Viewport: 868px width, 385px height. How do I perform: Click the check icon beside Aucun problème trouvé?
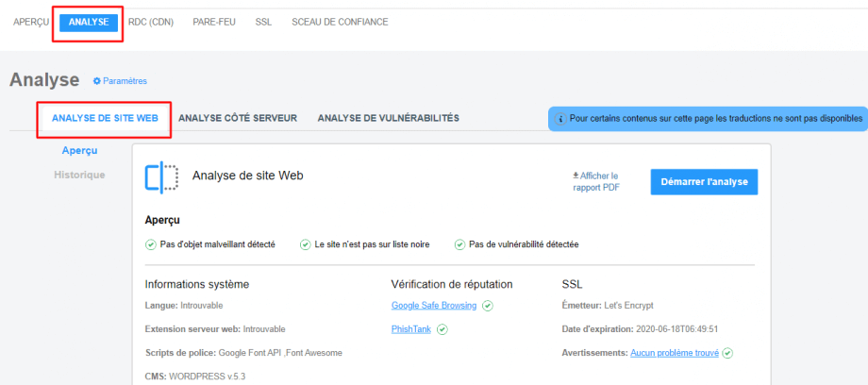(727, 353)
